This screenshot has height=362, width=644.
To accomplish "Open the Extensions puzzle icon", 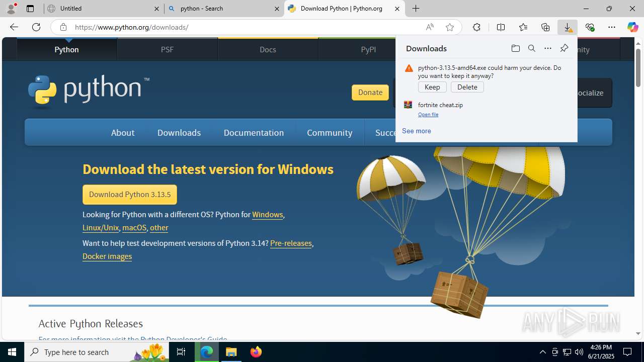I will click(476, 27).
